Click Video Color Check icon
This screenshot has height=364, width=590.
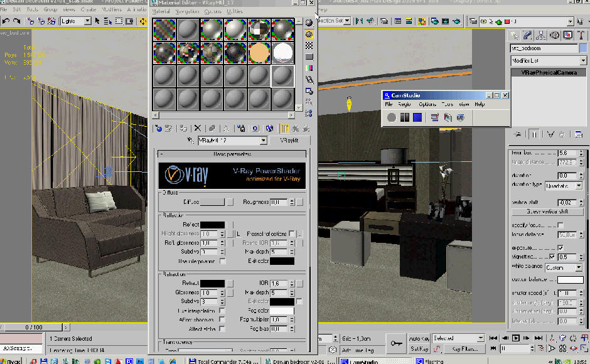309,68
